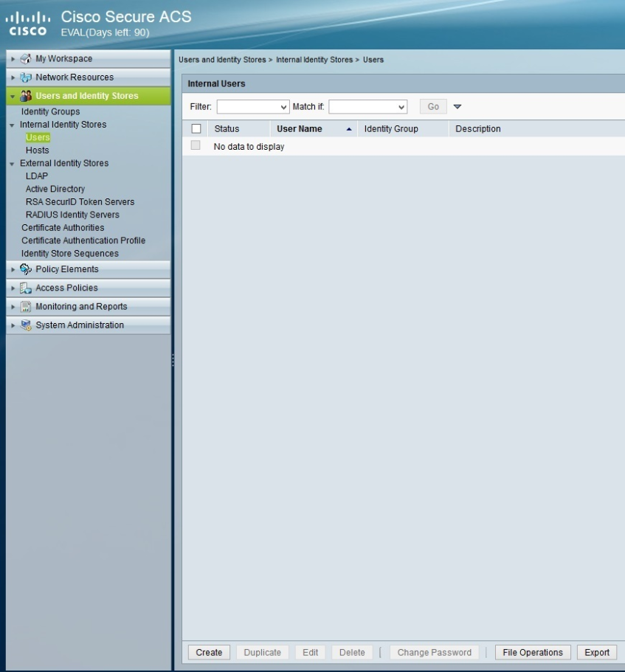Sort by the Description column header
Image resolution: width=625 pixels, height=672 pixels.
pos(478,128)
